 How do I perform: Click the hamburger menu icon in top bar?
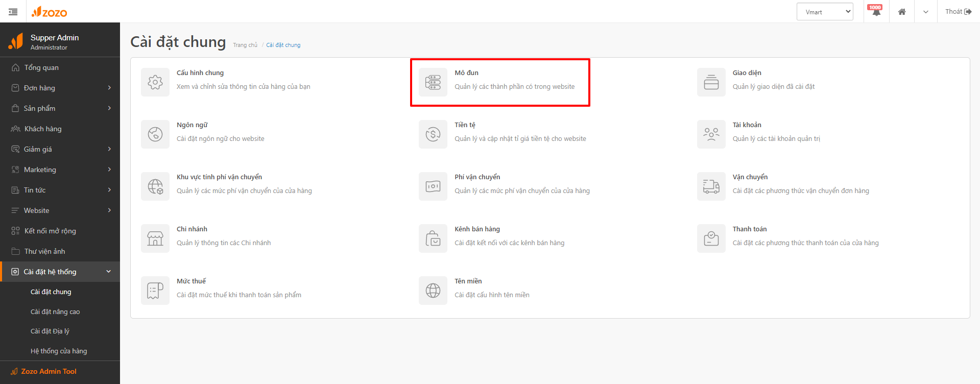(13, 12)
